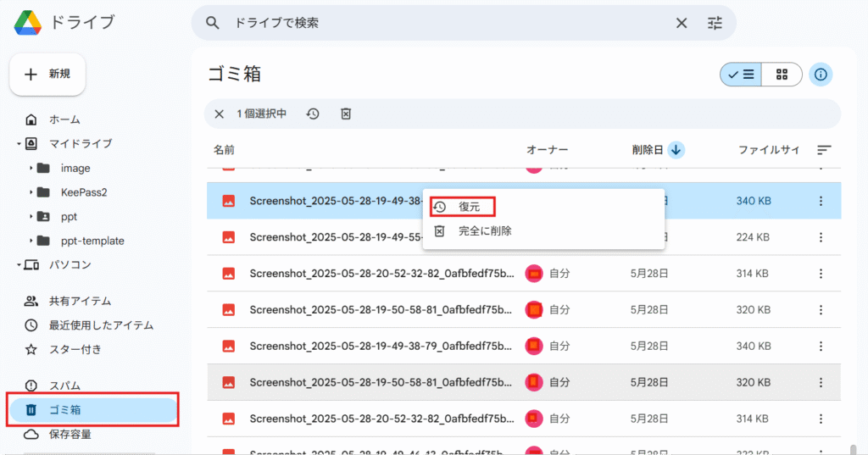Expand the ppt-template folder arrow
The height and width of the screenshot is (455, 868).
coord(31,241)
